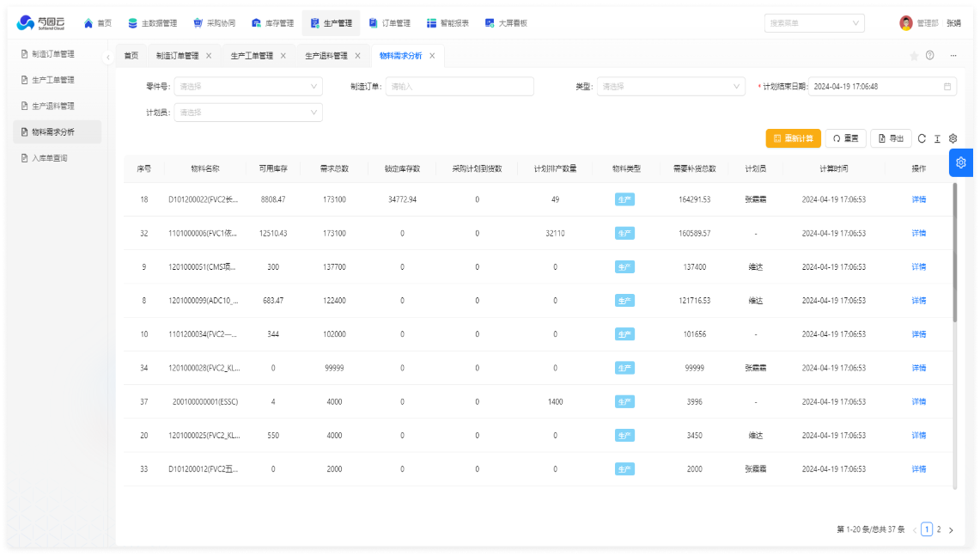
Task: Close the 制造订单管理 tab
Action: click(209, 56)
